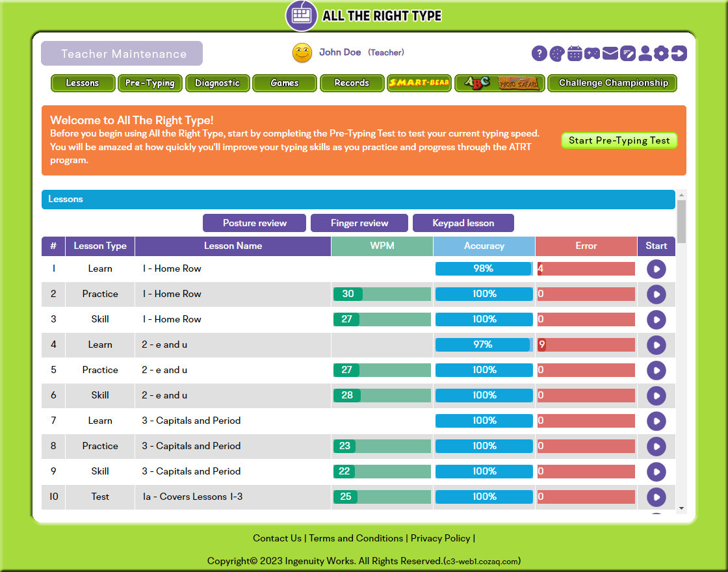
Task: Open the user profile person icon
Action: [x=644, y=53]
